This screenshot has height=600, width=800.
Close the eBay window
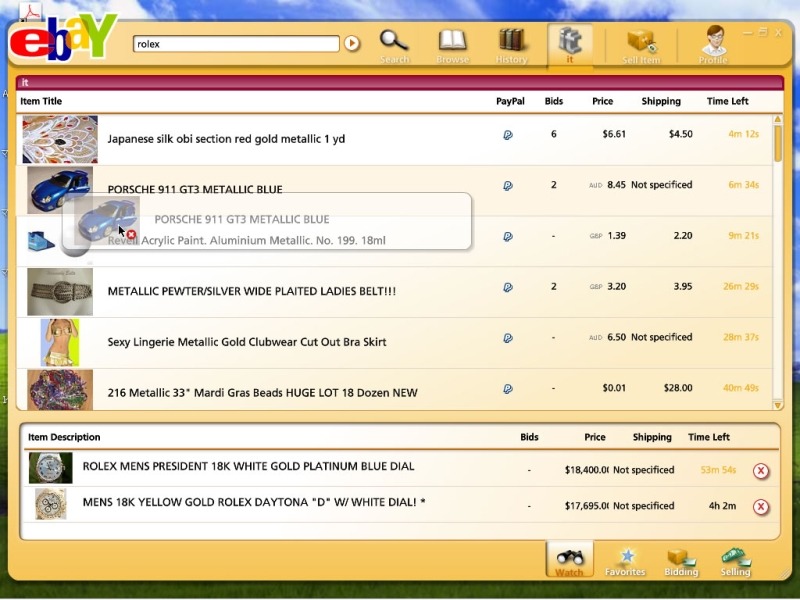click(x=778, y=33)
